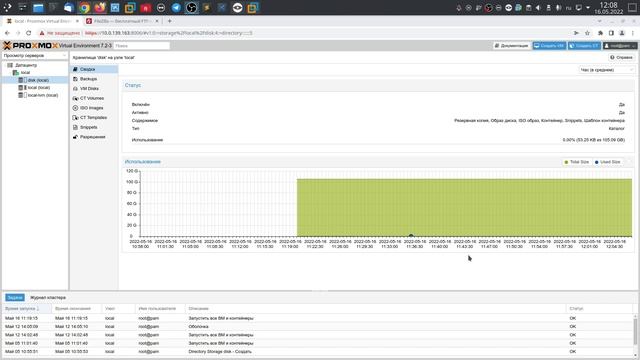Click Создать CT button
The height and width of the screenshot is (360, 640).
(584, 46)
